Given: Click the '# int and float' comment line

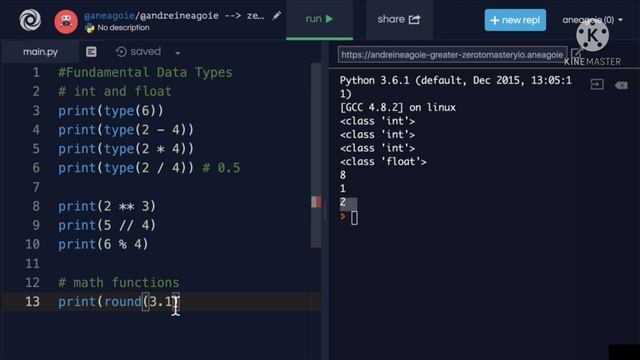Looking at the screenshot, I should coord(115,91).
